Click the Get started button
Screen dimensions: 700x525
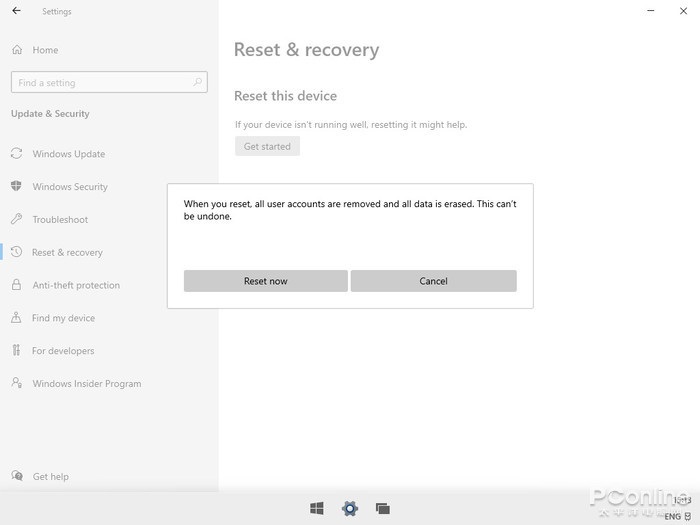(267, 146)
